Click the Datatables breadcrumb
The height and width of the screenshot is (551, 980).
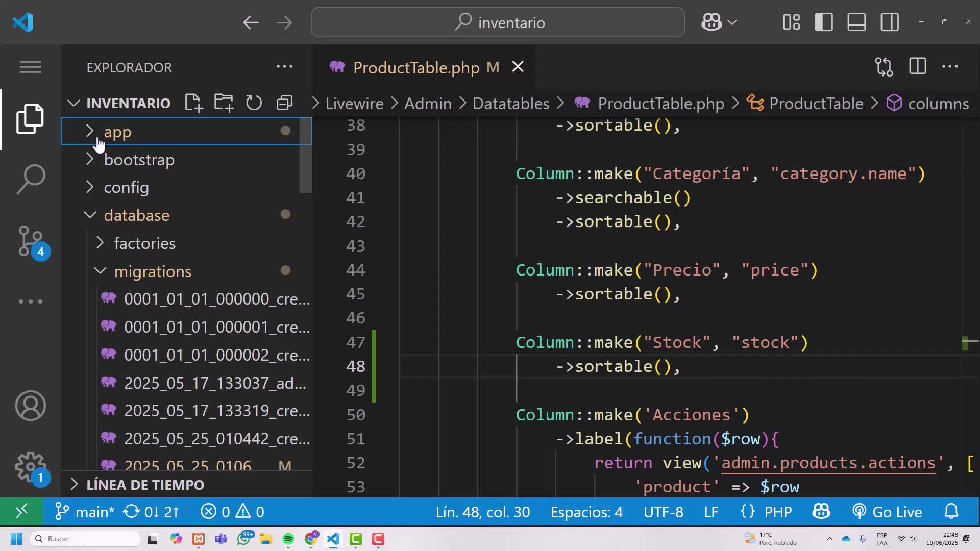point(511,104)
